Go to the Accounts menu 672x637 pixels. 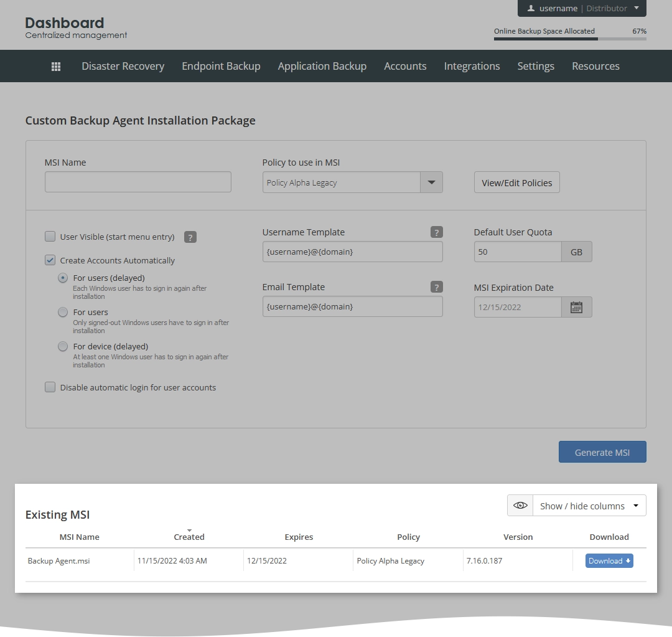pyautogui.click(x=405, y=66)
